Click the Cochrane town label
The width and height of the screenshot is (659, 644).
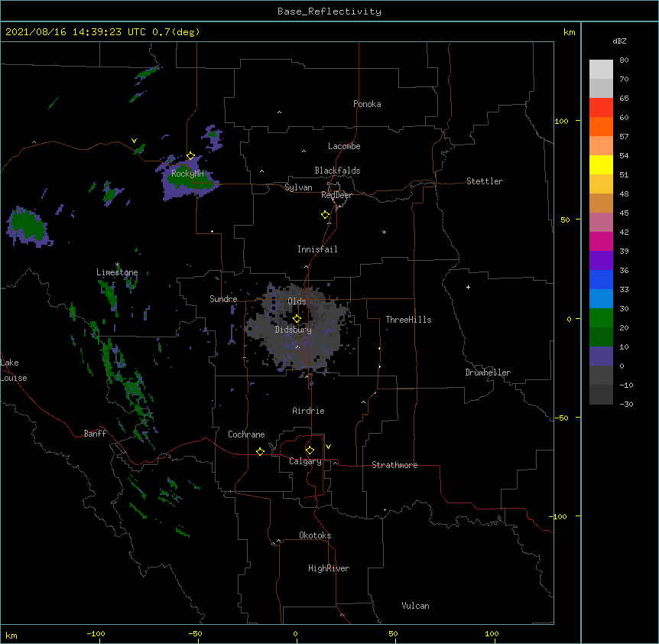pos(246,434)
